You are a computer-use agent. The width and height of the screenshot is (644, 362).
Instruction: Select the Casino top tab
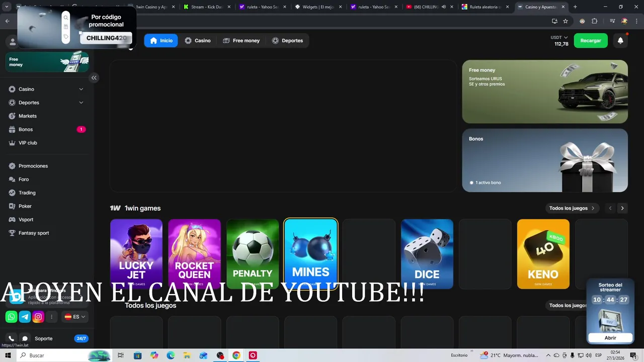(x=198, y=41)
